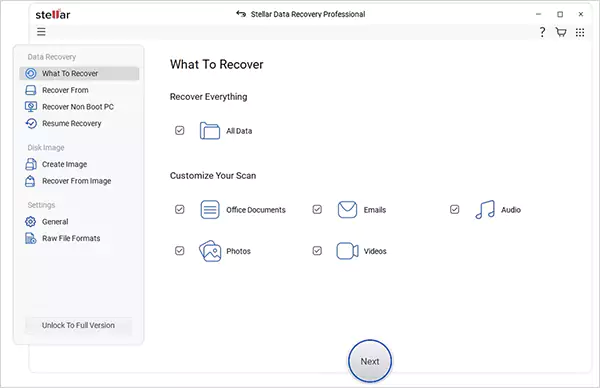Click the What To Recover sidebar icon

click(x=31, y=73)
